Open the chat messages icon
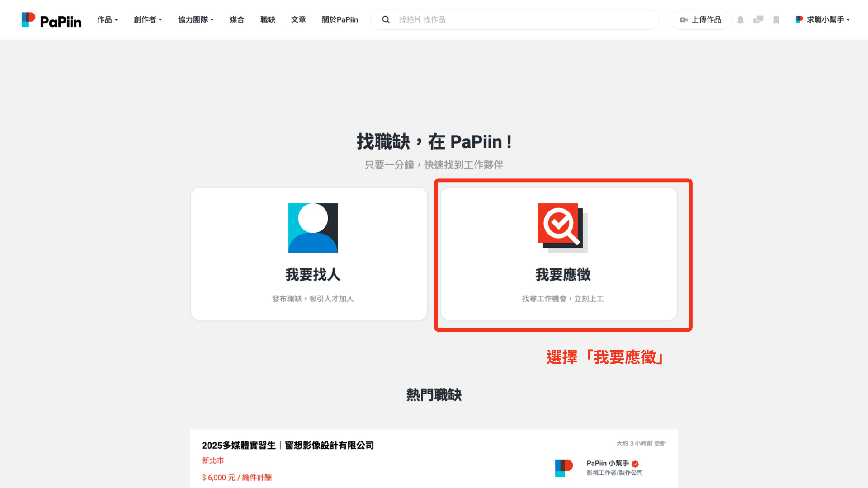The height and width of the screenshot is (488, 868). tap(758, 20)
